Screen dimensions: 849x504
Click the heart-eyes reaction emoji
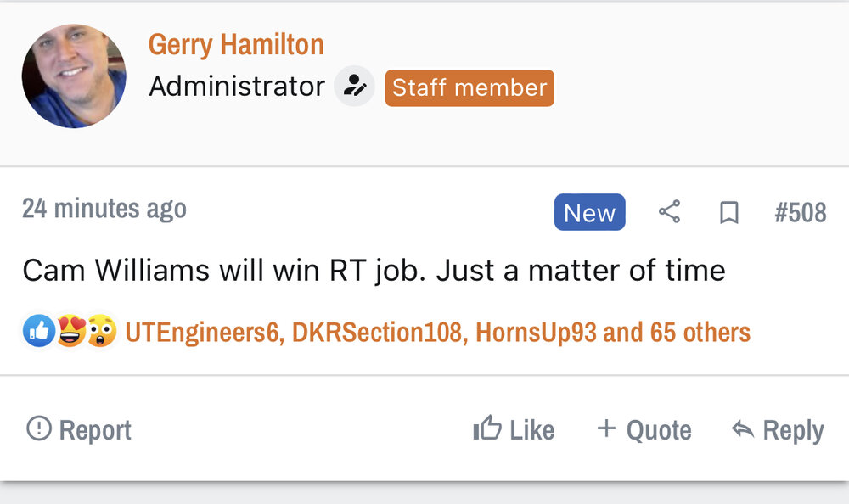pos(71,332)
